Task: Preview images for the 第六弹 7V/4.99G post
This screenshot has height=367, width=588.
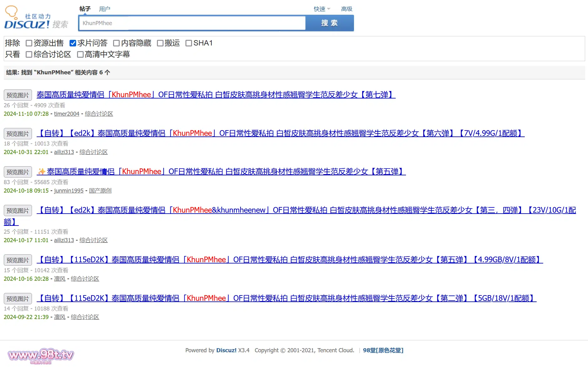Action: point(18,134)
